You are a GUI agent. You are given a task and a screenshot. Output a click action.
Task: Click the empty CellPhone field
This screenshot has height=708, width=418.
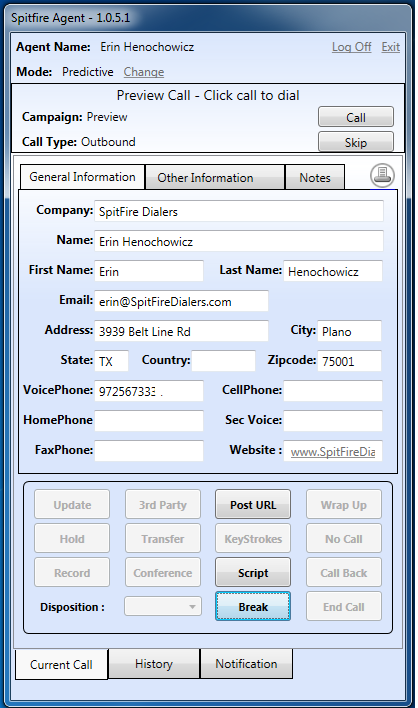tap(333, 391)
